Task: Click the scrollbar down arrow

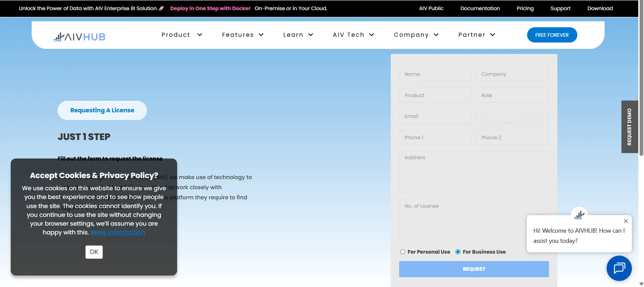Action: click(x=641, y=284)
